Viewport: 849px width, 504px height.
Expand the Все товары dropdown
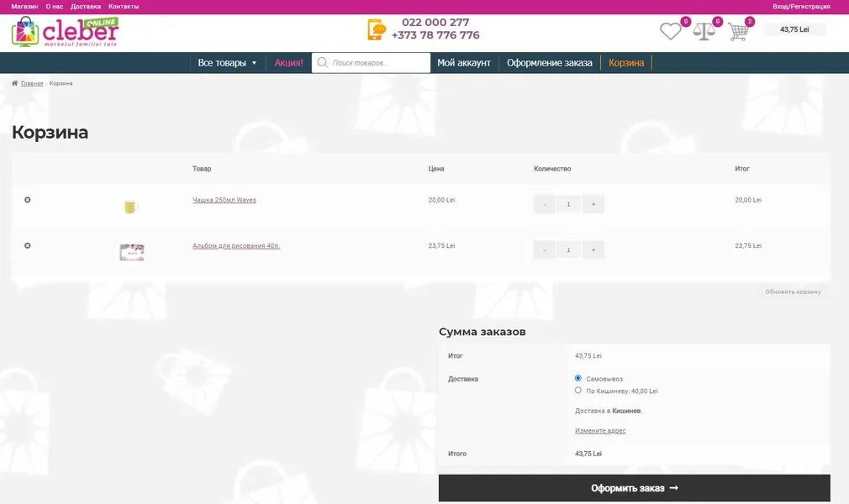pos(228,63)
